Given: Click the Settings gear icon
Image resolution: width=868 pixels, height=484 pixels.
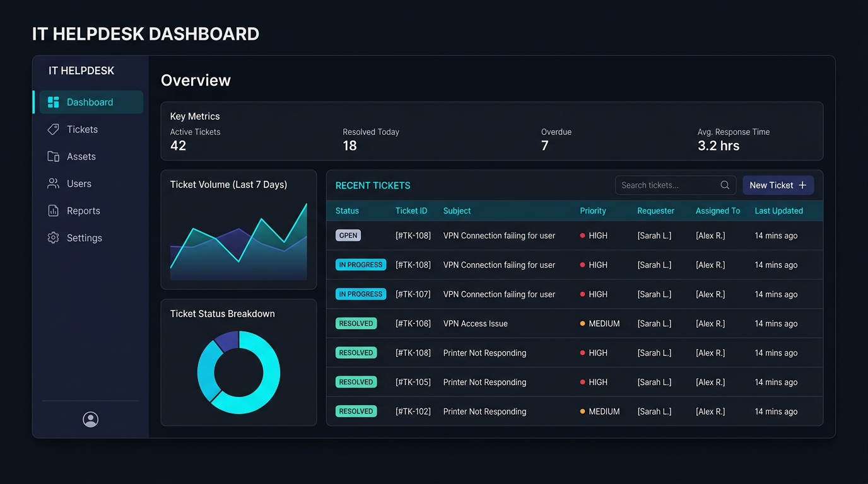Looking at the screenshot, I should click(54, 238).
